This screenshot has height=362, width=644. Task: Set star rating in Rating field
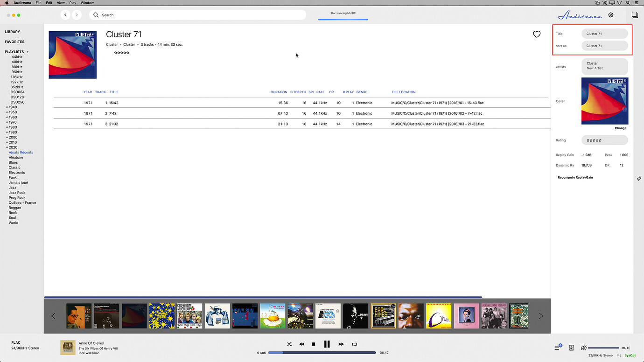pos(594,140)
